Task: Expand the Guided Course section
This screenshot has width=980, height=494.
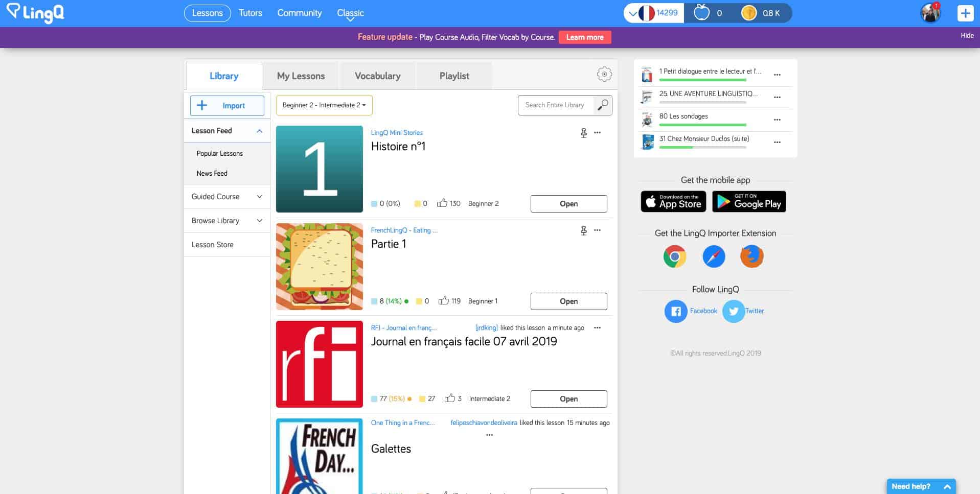Action: [259, 197]
